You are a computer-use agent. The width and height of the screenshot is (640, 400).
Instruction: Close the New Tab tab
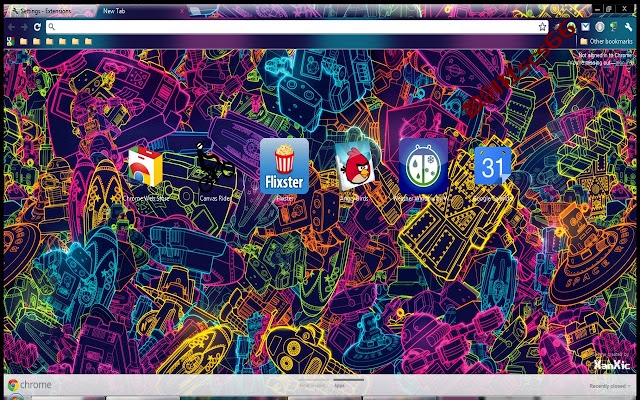[x=182, y=11]
